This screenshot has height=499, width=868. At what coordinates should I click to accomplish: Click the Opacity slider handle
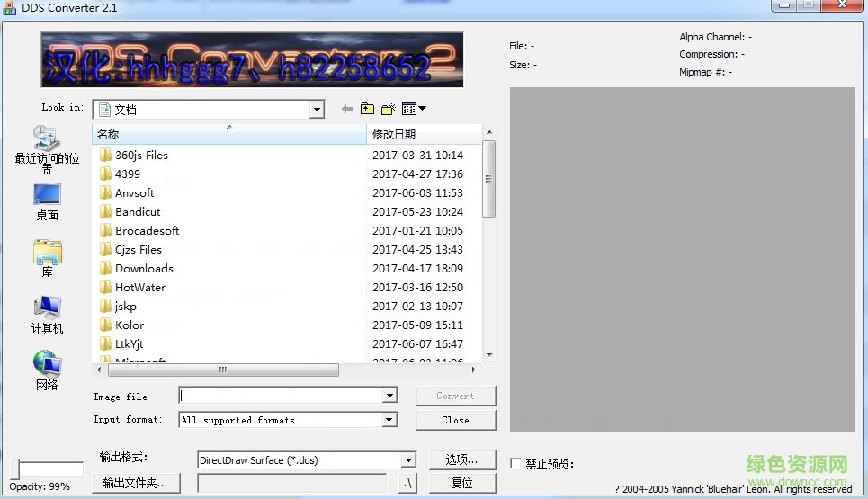[15, 469]
